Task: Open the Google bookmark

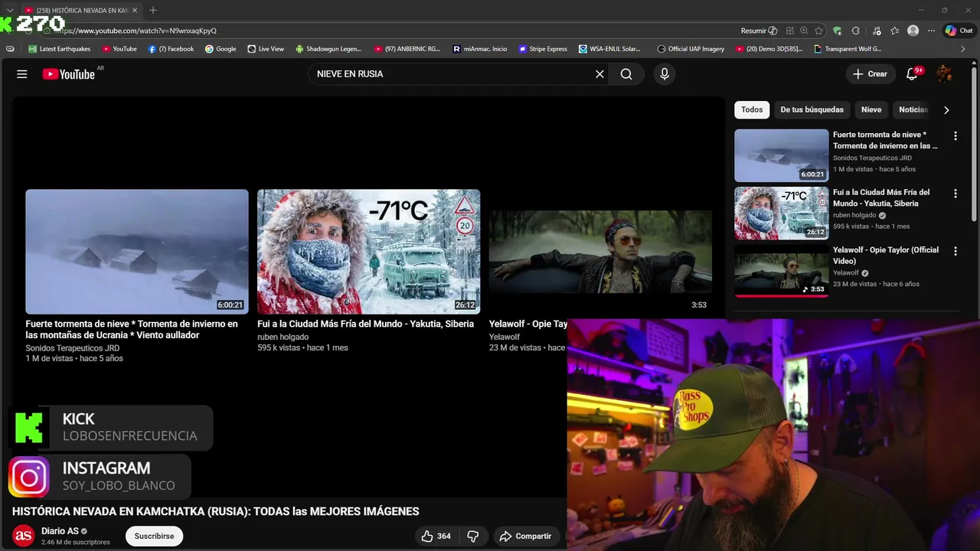Action: click(220, 49)
